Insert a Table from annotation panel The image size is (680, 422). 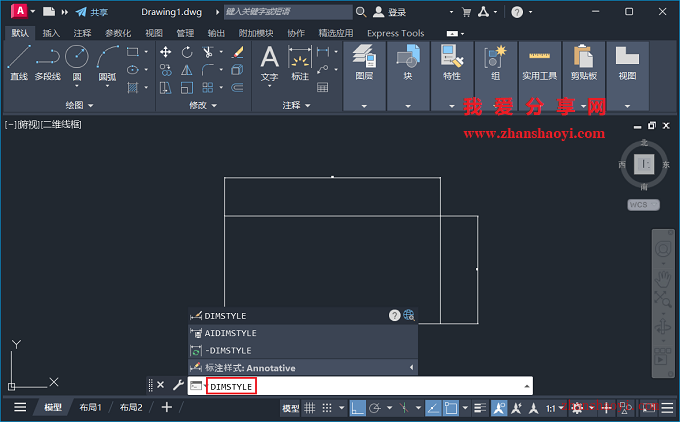pos(323,88)
